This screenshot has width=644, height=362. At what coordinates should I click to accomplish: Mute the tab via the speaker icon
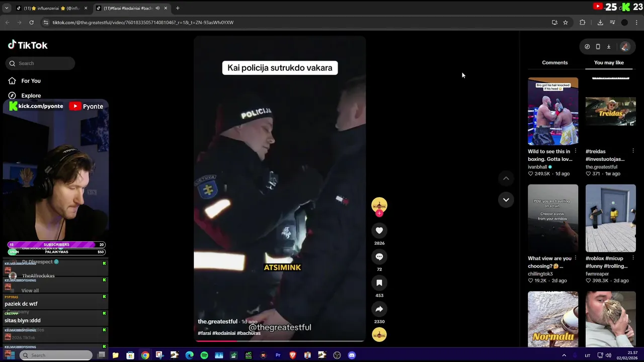click(x=157, y=8)
